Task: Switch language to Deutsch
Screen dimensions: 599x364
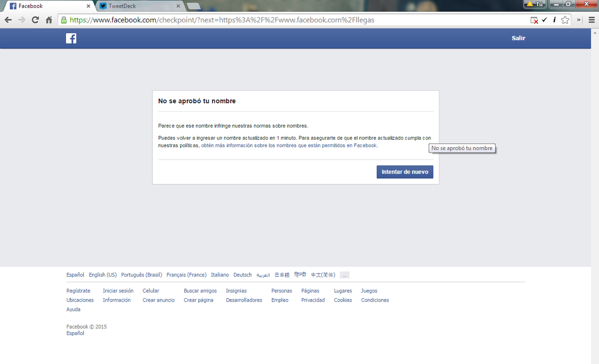Action: point(243,275)
